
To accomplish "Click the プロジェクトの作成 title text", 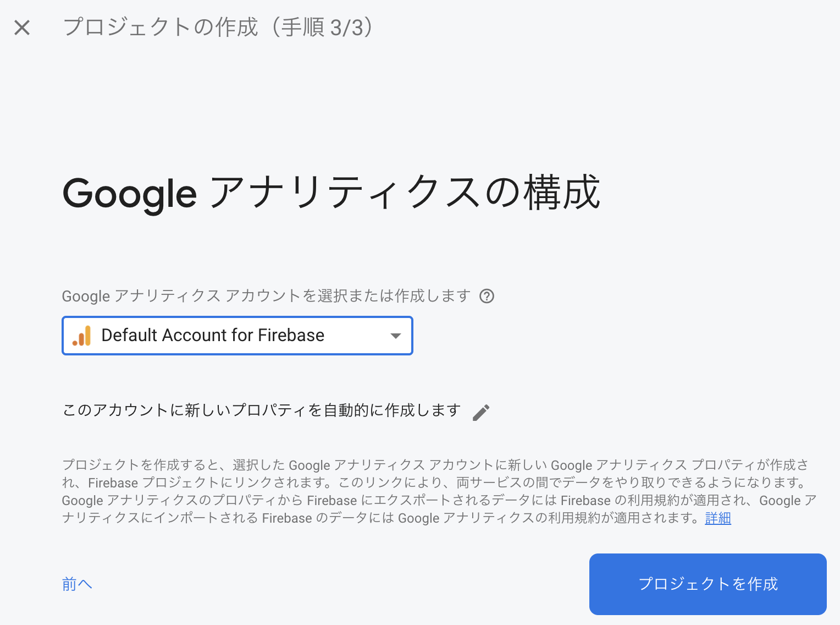I will (x=161, y=27).
